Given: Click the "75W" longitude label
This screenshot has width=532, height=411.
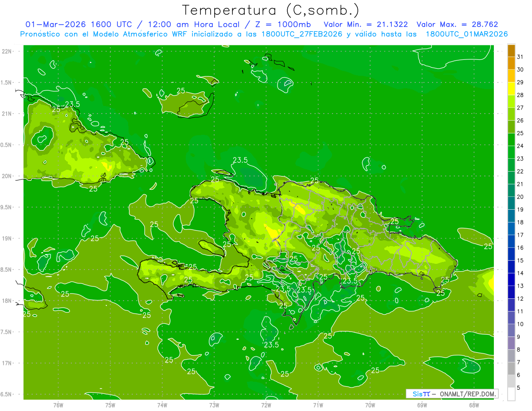Looking at the screenshot, I should pyautogui.click(x=110, y=405).
